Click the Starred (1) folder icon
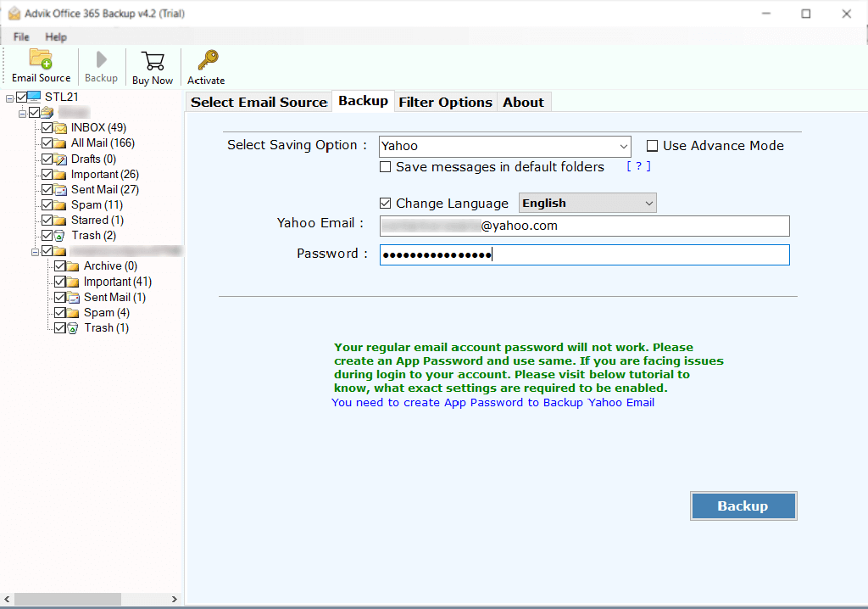Viewport: 868px width, 609px height. [x=60, y=221]
